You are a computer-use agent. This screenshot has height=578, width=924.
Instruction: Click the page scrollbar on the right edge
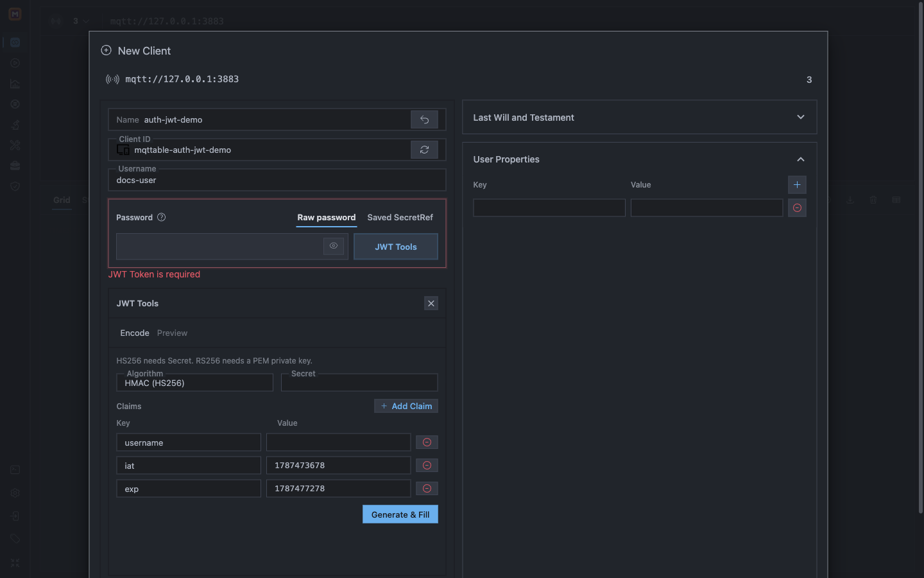pyautogui.click(x=921, y=257)
